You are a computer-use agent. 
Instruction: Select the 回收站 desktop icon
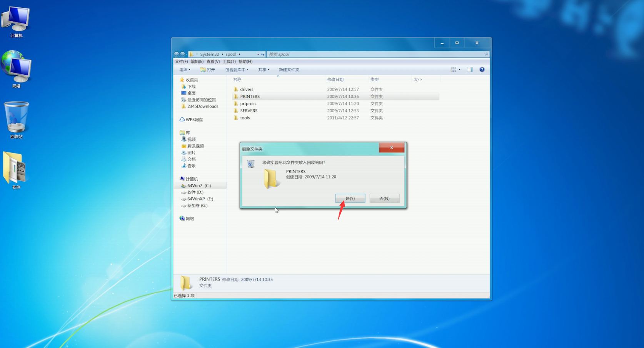coord(16,120)
